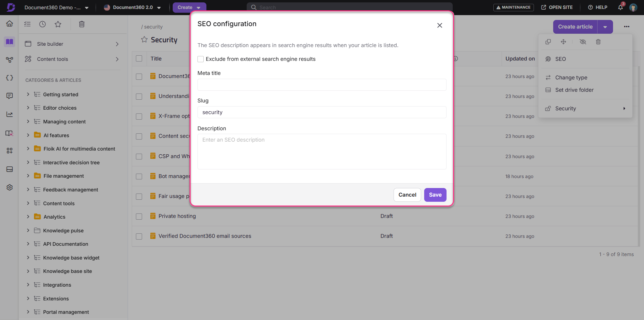Click inside the Meta title field
This screenshot has width=644, height=320.
pyautogui.click(x=321, y=85)
